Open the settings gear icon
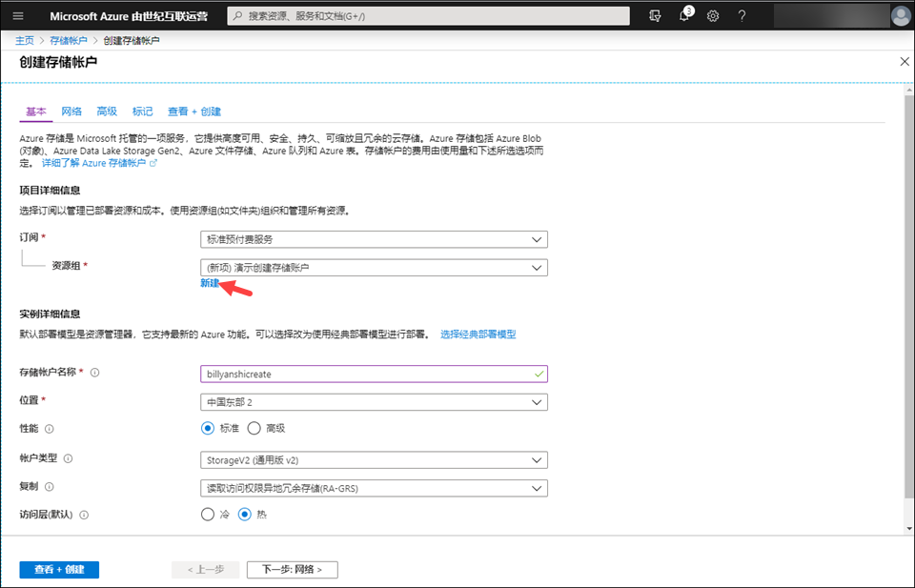915x588 pixels. pyautogui.click(x=712, y=16)
